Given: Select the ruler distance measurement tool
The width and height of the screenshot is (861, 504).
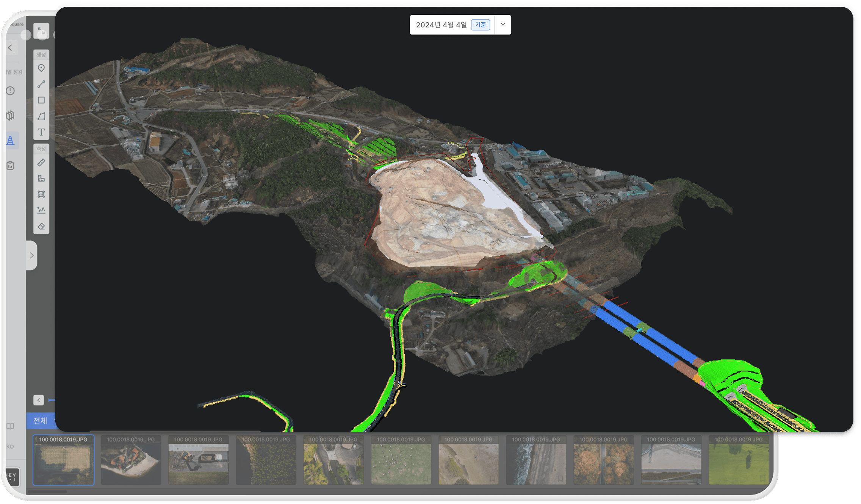Looking at the screenshot, I should click(41, 163).
